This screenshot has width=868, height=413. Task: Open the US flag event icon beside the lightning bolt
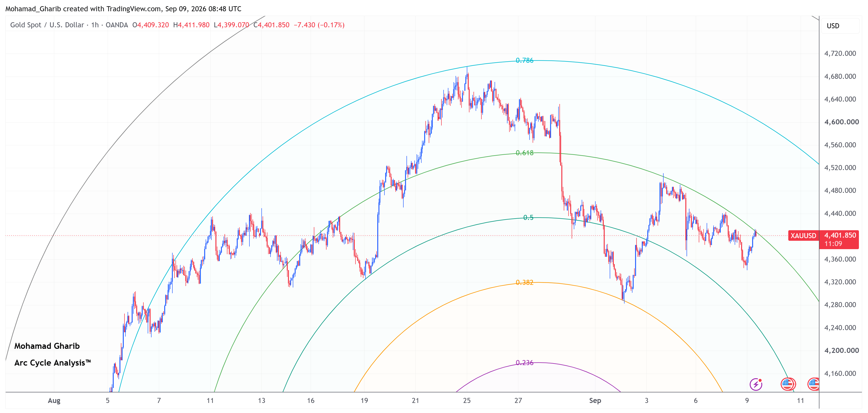coord(788,384)
